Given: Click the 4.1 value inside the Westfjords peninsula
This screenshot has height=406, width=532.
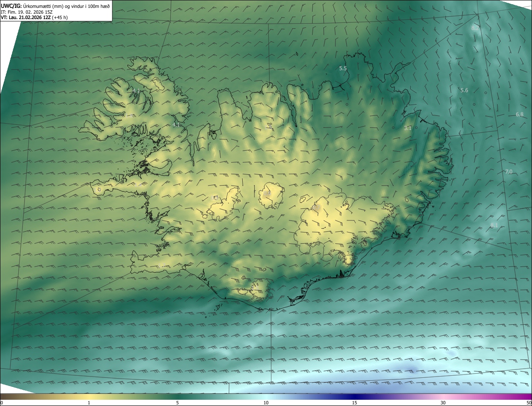Looking at the screenshot, I should 136,91.
